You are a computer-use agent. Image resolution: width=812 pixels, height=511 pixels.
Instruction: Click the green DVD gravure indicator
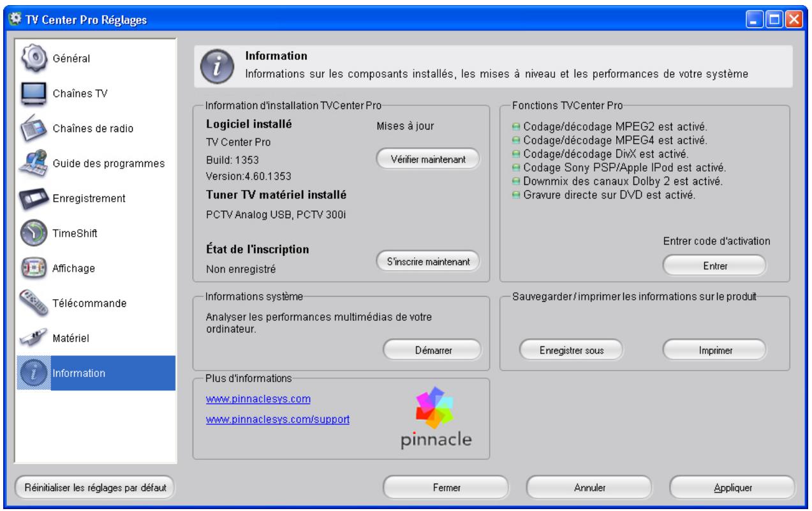click(x=517, y=195)
